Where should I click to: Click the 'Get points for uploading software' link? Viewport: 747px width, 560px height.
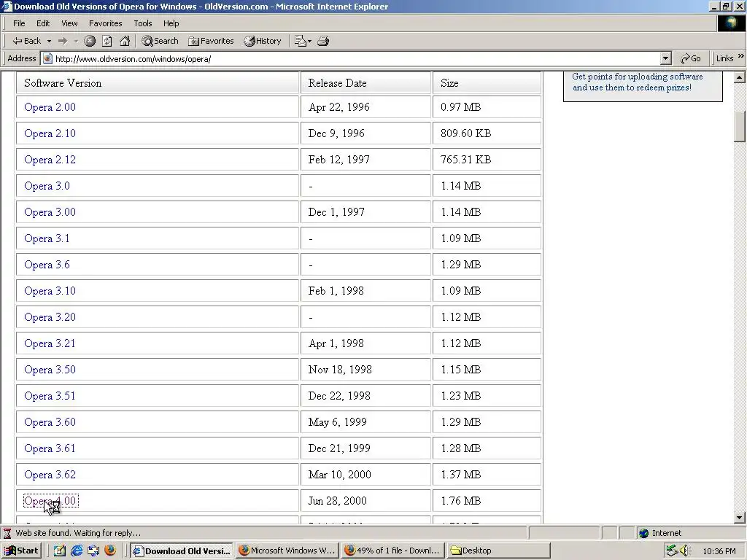[637, 82]
